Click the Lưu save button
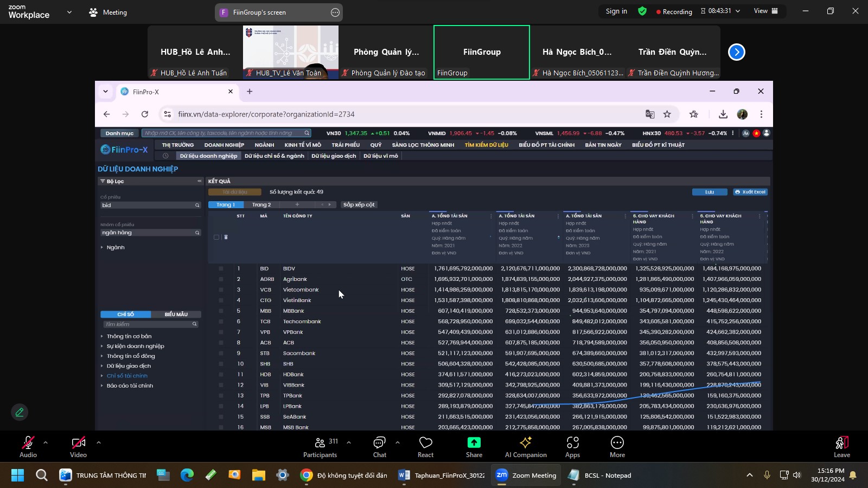 click(710, 192)
